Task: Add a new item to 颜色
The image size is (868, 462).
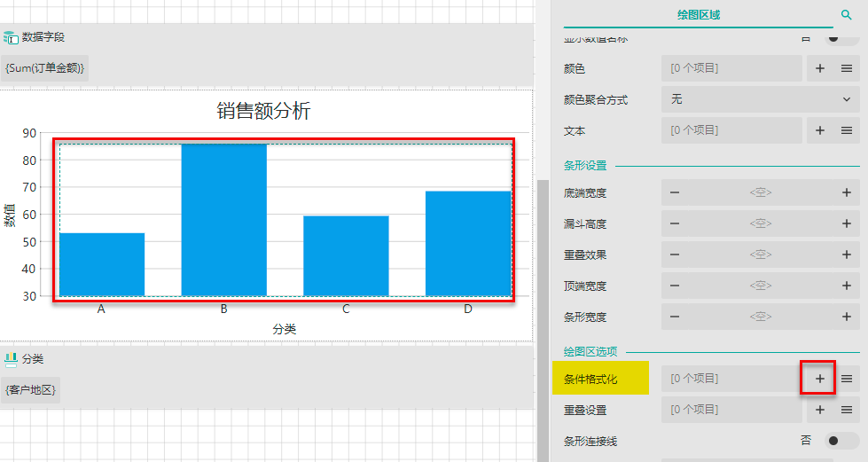Action: (819, 68)
